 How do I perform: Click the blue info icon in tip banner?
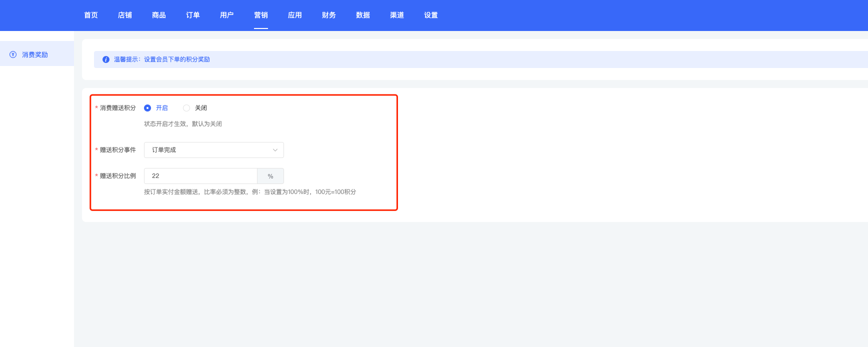coord(106,59)
